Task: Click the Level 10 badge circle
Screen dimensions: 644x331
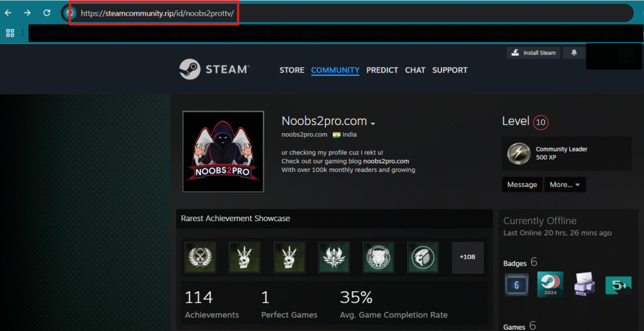Action: click(x=540, y=122)
